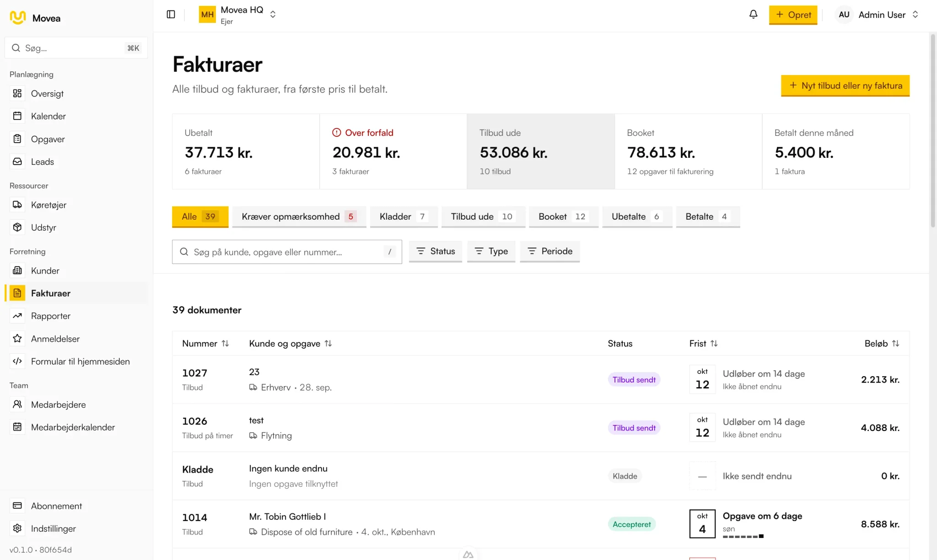This screenshot has height=560, width=937.
Task: Switch to Kladder tab
Action: pos(404,217)
